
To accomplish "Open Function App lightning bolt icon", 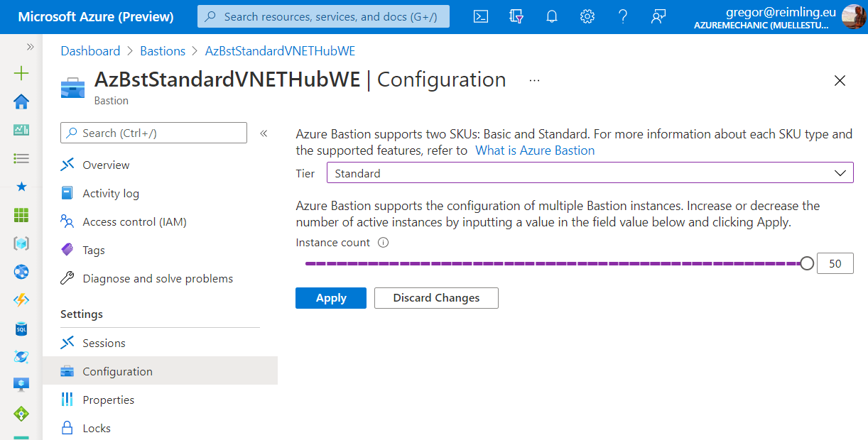I will point(21,300).
